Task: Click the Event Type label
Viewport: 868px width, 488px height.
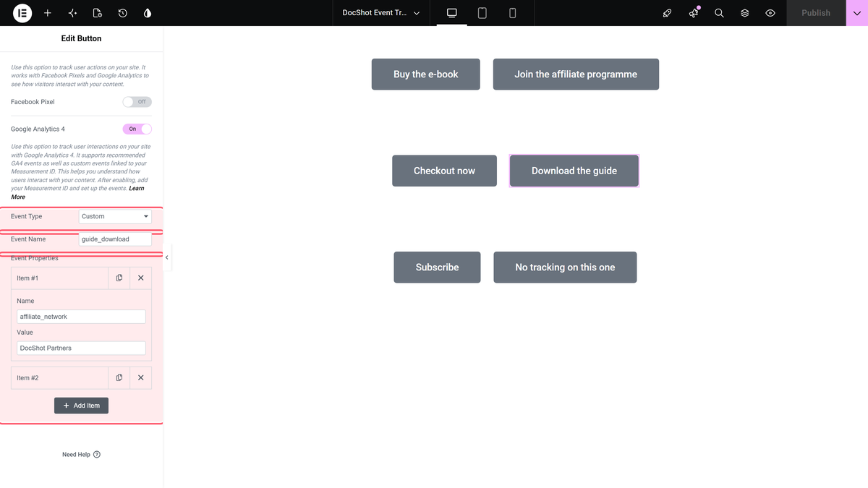Action: pyautogui.click(x=27, y=216)
